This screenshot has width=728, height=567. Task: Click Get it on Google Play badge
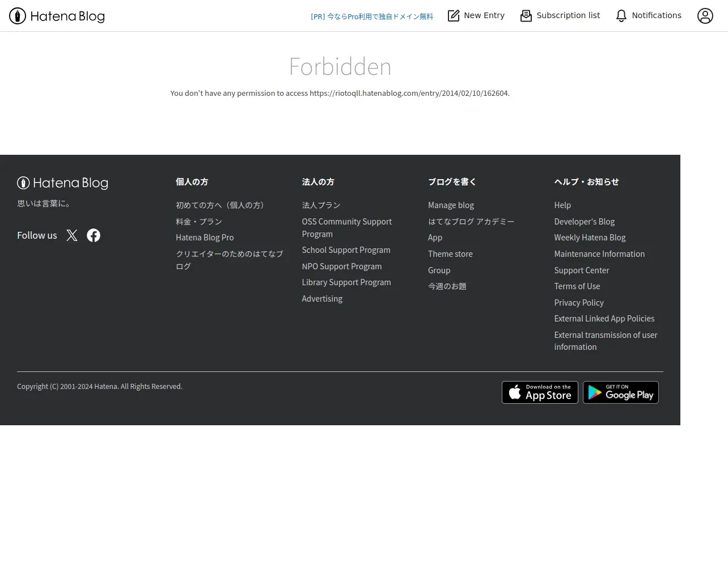tap(621, 392)
